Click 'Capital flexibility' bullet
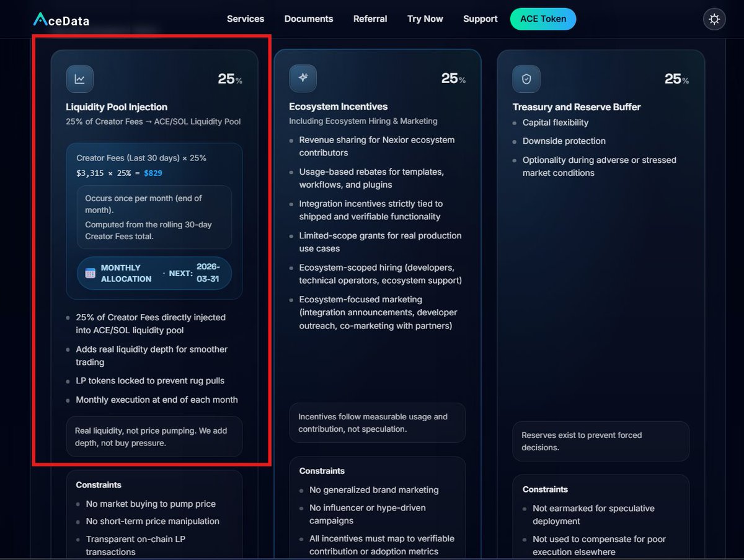The width and height of the screenshot is (744, 560). (x=556, y=123)
